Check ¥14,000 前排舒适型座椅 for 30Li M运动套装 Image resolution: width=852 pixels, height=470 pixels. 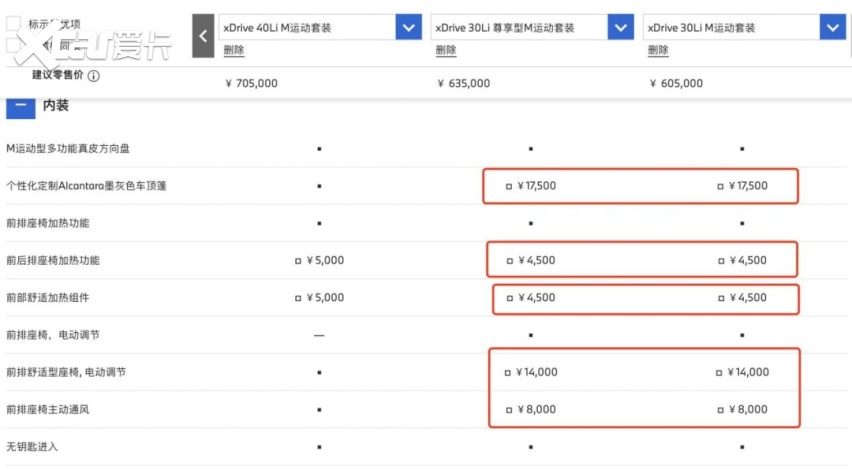point(719,373)
